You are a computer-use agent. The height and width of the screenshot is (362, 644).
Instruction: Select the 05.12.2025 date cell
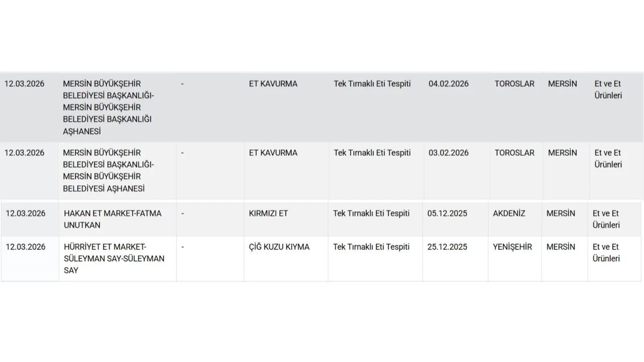pos(447,214)
